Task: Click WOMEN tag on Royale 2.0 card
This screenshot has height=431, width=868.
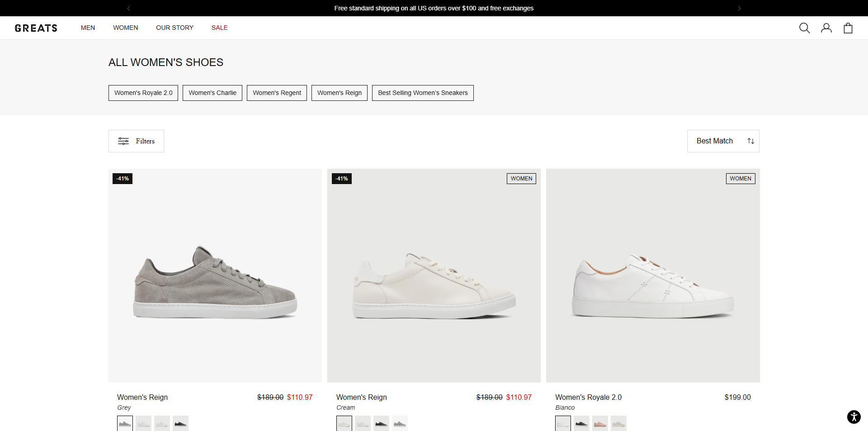Action: (741, 179)
